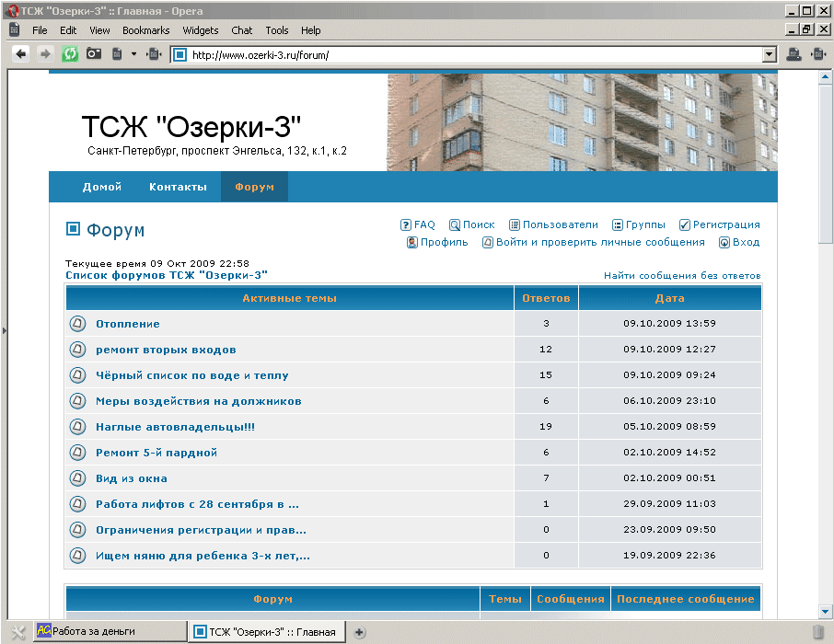Image resolution: width=834 pixels, height=644 pixels.
Task: Open the Help menu
Action: (310, 30)
